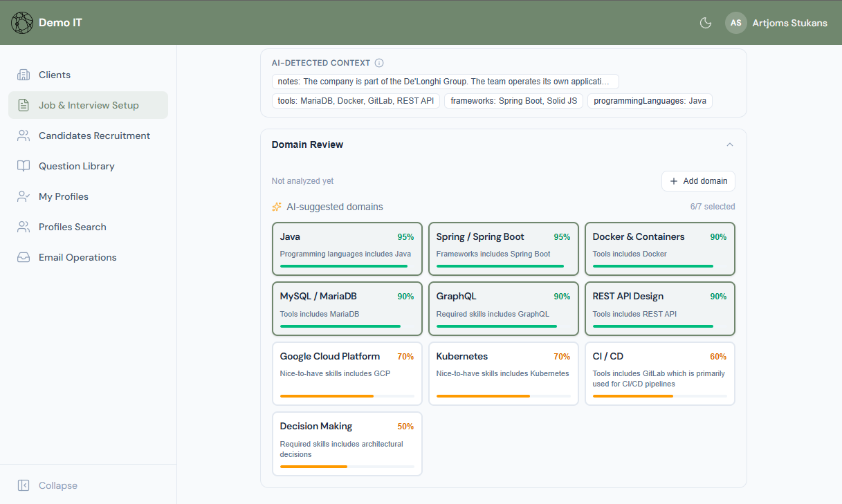Click the tools: MariaDB, Docker tag
Viewport: 842px width, 504px height.
point(356,101)
